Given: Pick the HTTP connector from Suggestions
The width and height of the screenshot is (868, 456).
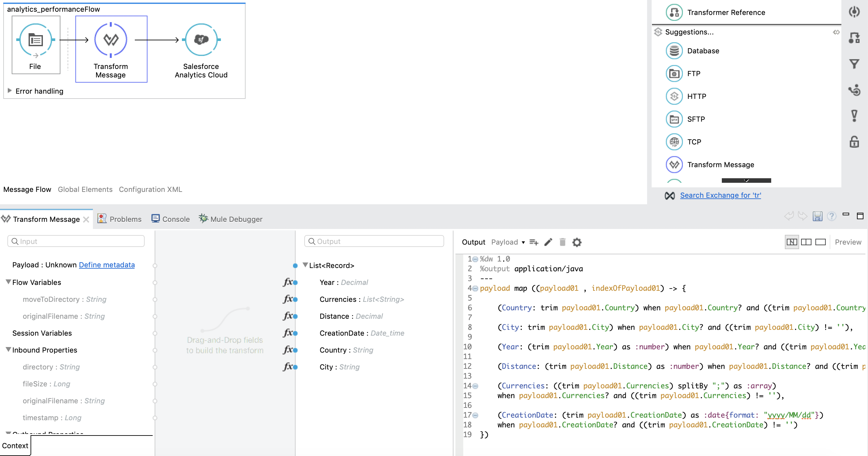Looking at the screenshot, I should click(x=696, y=96).
